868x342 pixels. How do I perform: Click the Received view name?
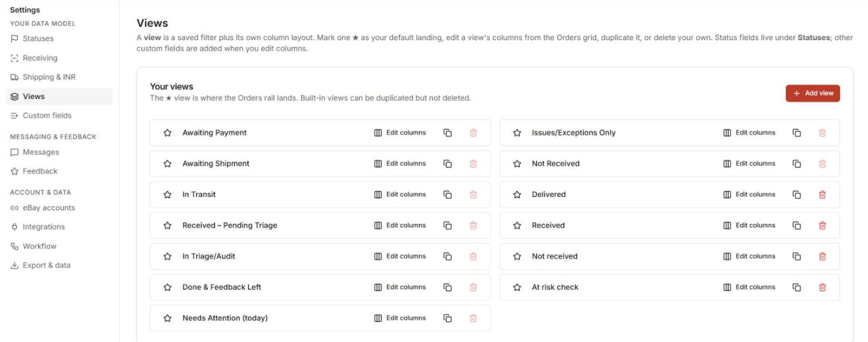548,225
